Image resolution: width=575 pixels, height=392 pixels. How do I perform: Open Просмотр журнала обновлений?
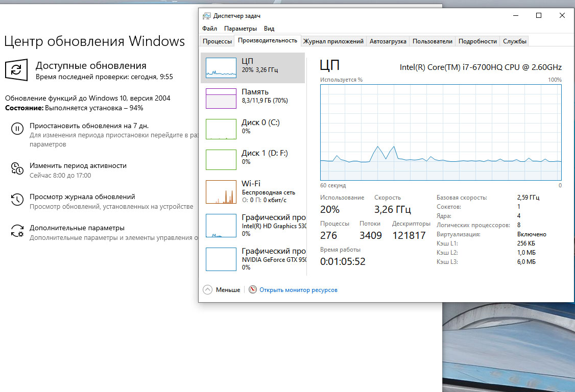83,197
